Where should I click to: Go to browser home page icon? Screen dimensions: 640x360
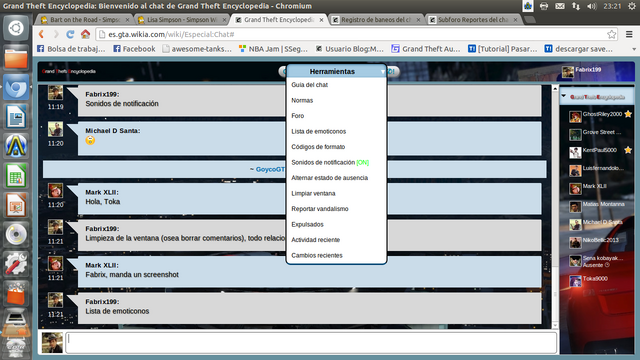(x=85, y=34)
